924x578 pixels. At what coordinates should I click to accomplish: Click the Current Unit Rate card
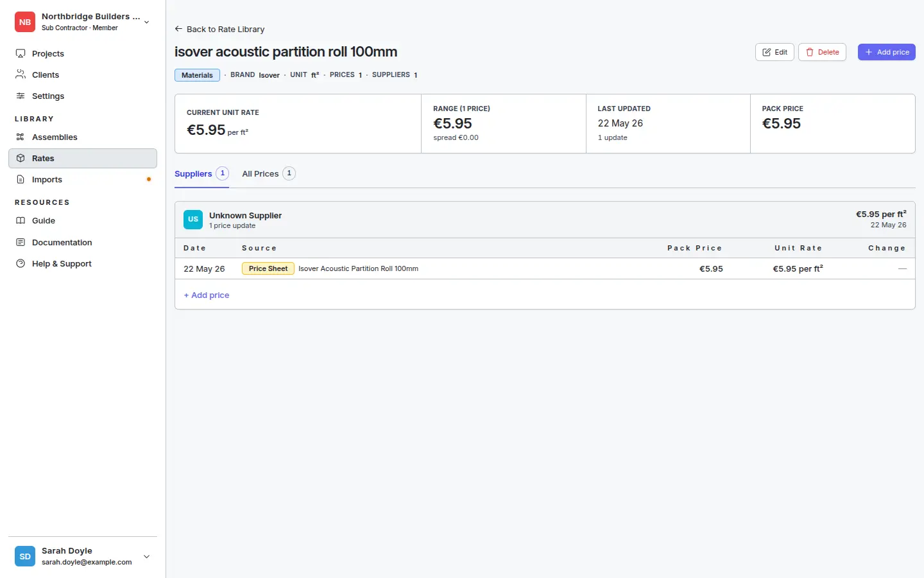click(298, 123)
